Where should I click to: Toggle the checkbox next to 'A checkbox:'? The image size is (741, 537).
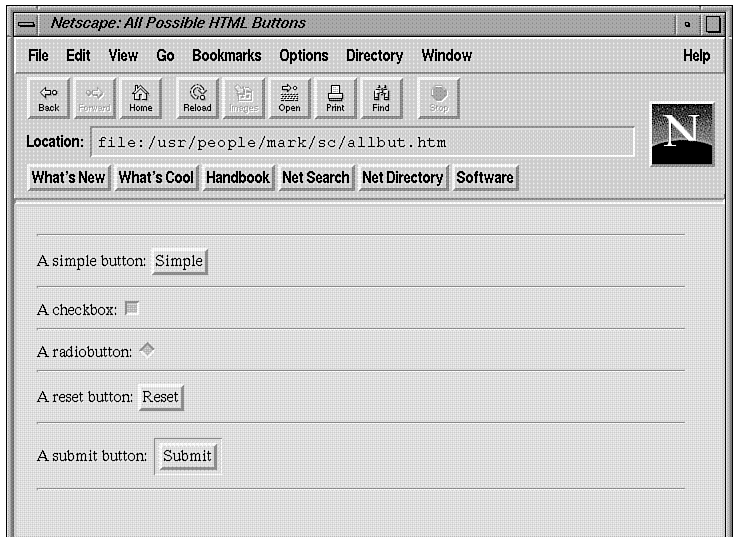(132, 309)
